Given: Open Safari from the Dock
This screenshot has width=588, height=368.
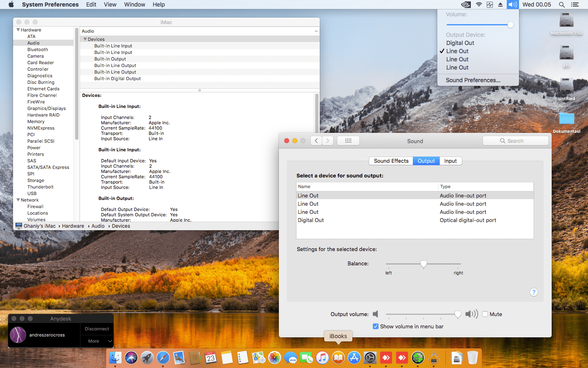Looking at the screenshot, I should pos(163,358).
